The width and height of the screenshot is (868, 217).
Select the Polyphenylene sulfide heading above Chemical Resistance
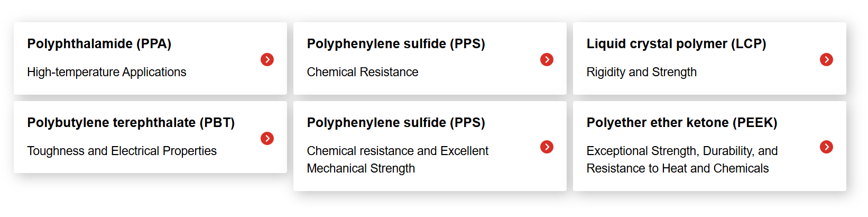tap(396, 44)
